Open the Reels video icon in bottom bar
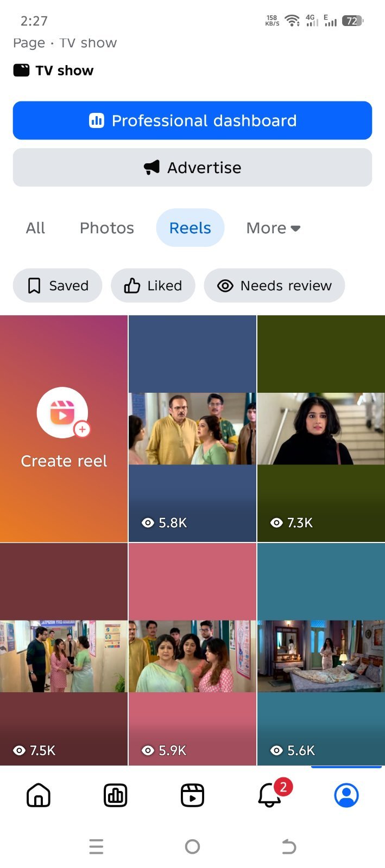The height and width of the screenshot is (868, 385). 192,795
